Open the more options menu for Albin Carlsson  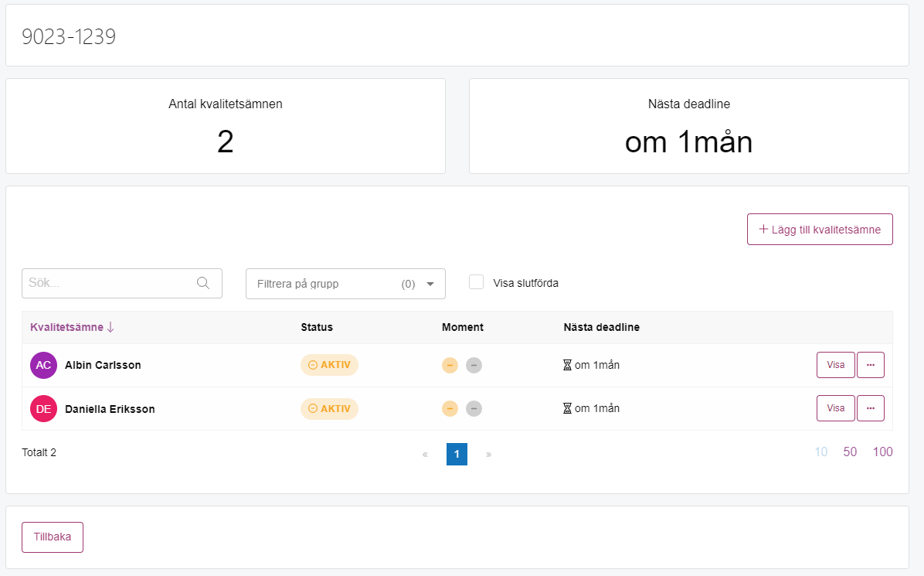click(871, 365)
